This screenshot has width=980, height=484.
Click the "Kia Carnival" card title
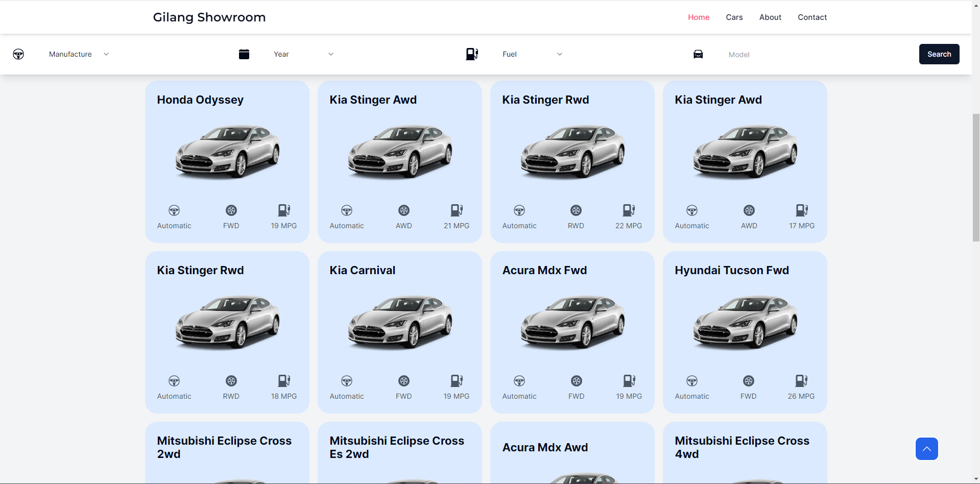(x=363, y=271)
